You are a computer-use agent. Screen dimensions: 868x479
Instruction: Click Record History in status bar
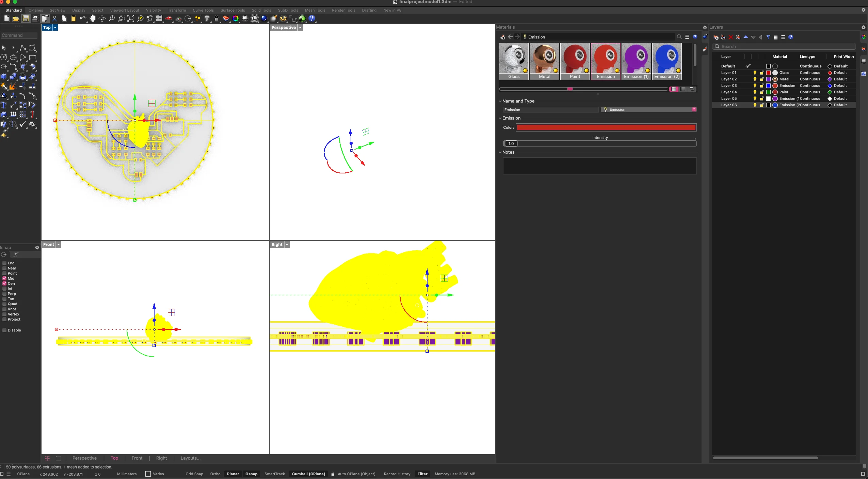[397, 474]
